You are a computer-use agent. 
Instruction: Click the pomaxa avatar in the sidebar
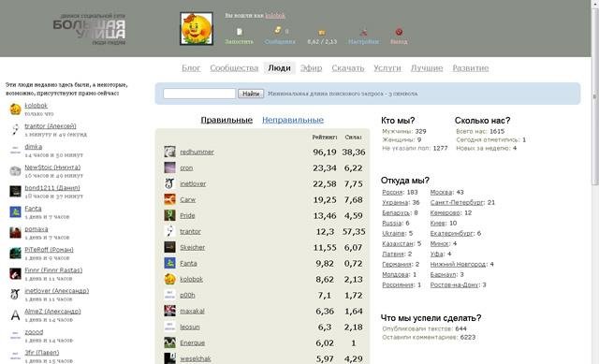tap(15, 233)
